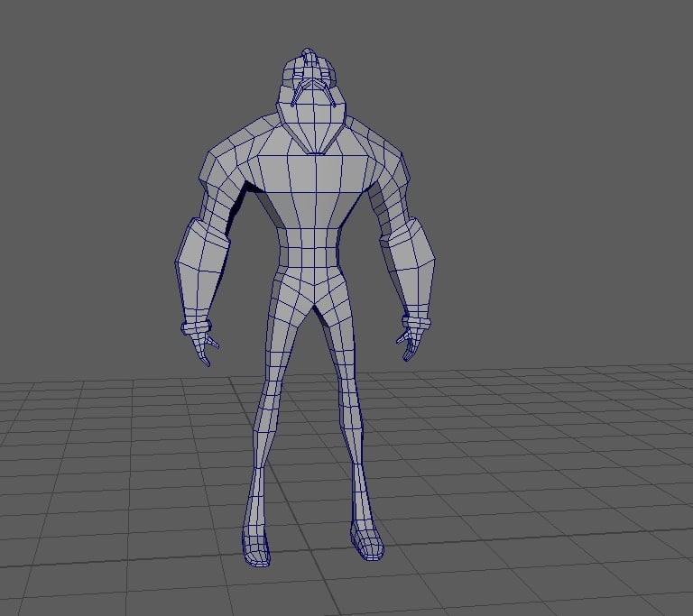Image resolution: width=693 pixels, height=616 pixels.
Task: Click the foot on the viewer's left
Action: pyautogui.click(x=255, y=546)
